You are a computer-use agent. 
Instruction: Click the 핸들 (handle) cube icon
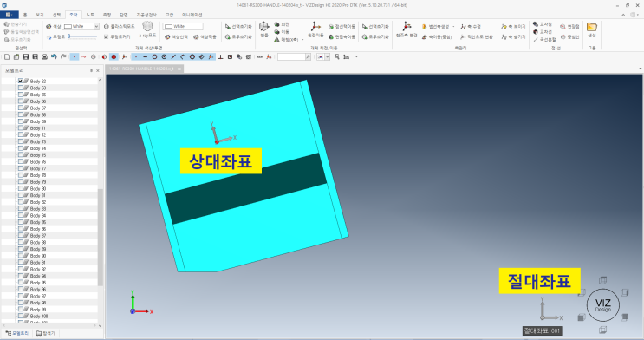point(264,27)
